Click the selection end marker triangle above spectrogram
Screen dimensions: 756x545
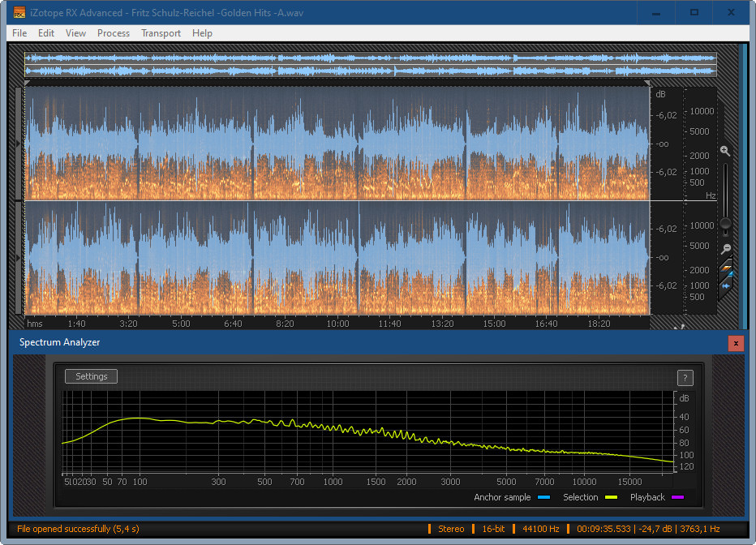(x=647, y=84)
